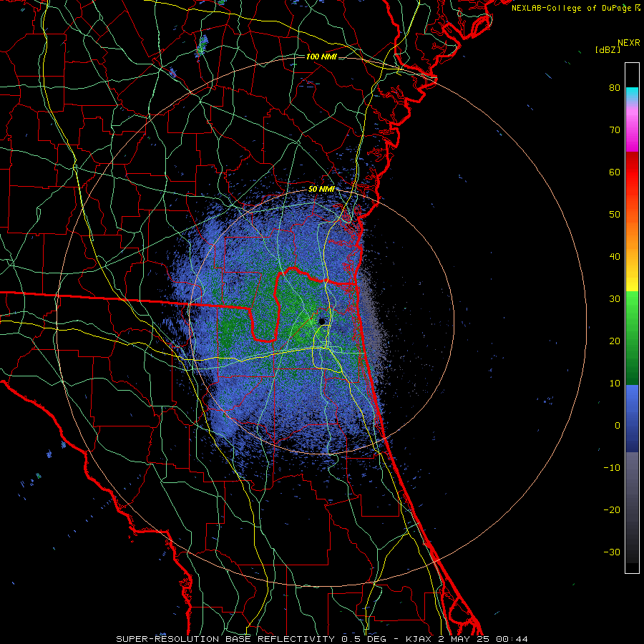The height and width of the screenshot is (644, 644).
Task: Click the 00:44 timestamp in the caption
Action: [512, 639]
